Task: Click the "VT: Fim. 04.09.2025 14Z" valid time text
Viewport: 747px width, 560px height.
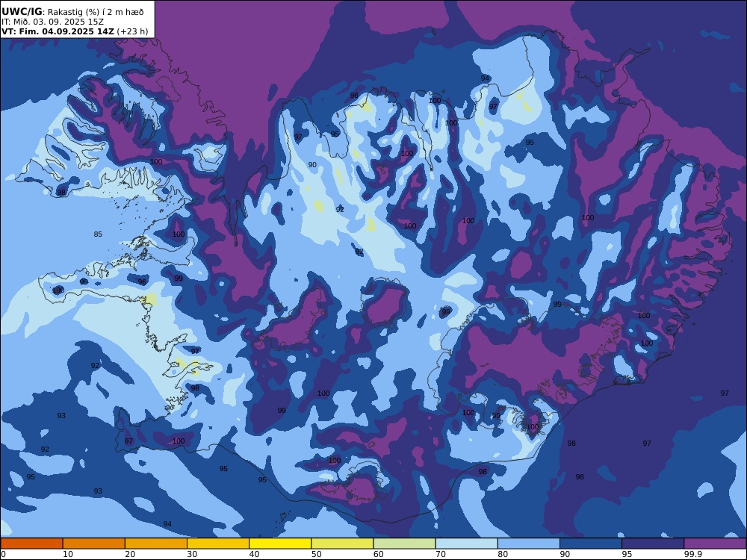Action: [58, 31]
